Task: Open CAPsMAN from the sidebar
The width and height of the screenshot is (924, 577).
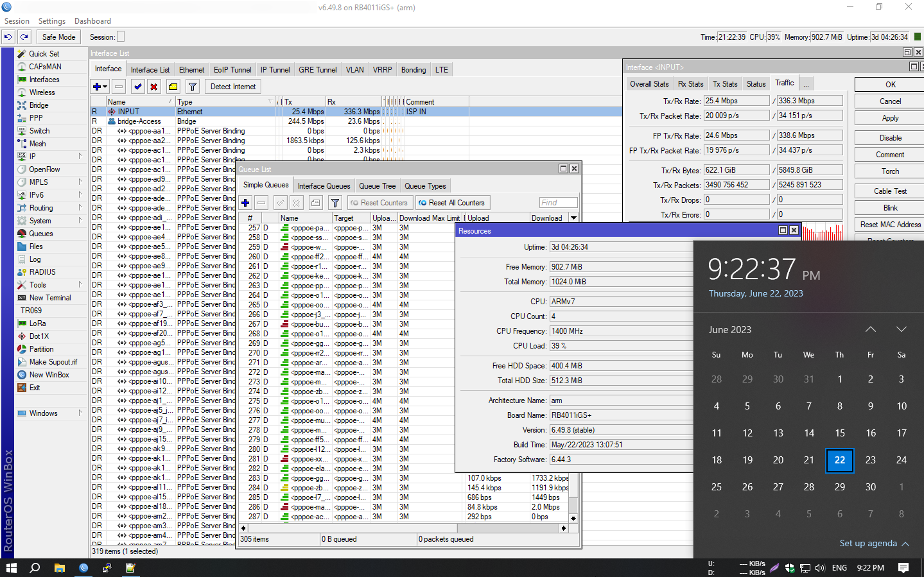Action: pos(45,67)
